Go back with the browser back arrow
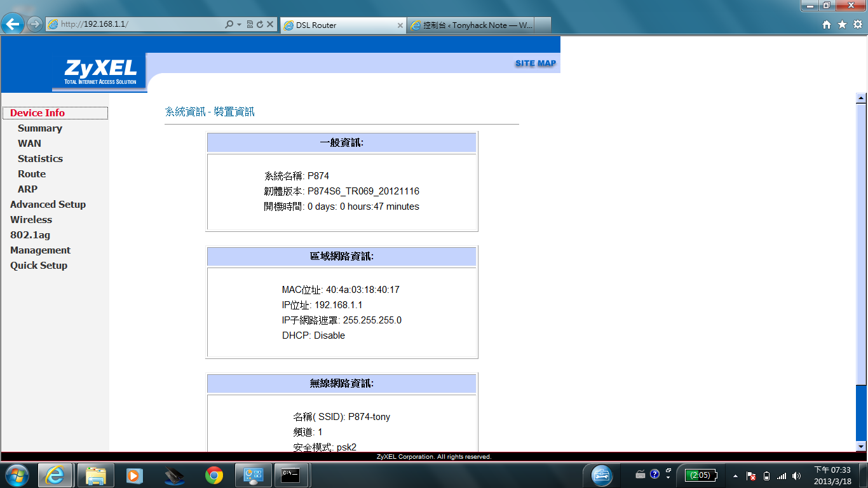The image size is (868, 488). [x=13, y=24]
